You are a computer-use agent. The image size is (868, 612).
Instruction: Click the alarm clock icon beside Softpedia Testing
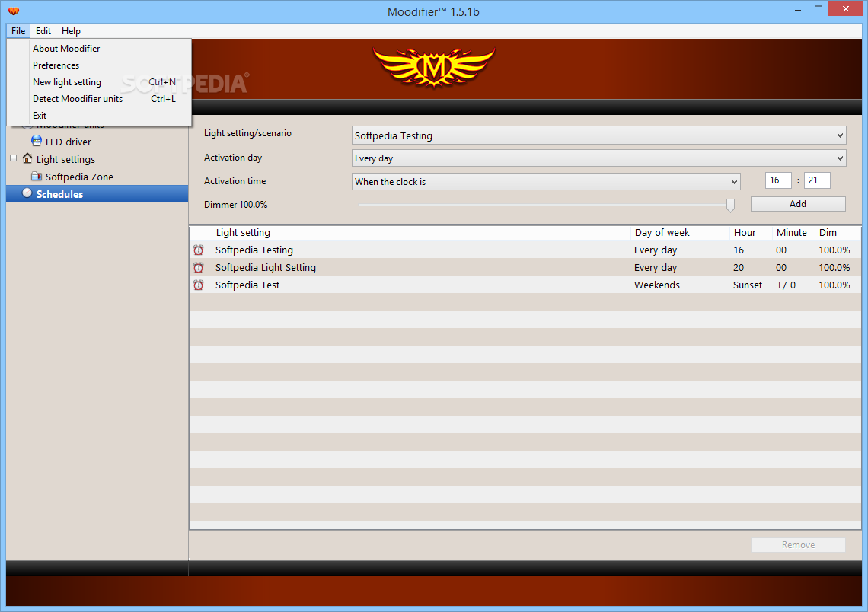[x=198, y=250]
